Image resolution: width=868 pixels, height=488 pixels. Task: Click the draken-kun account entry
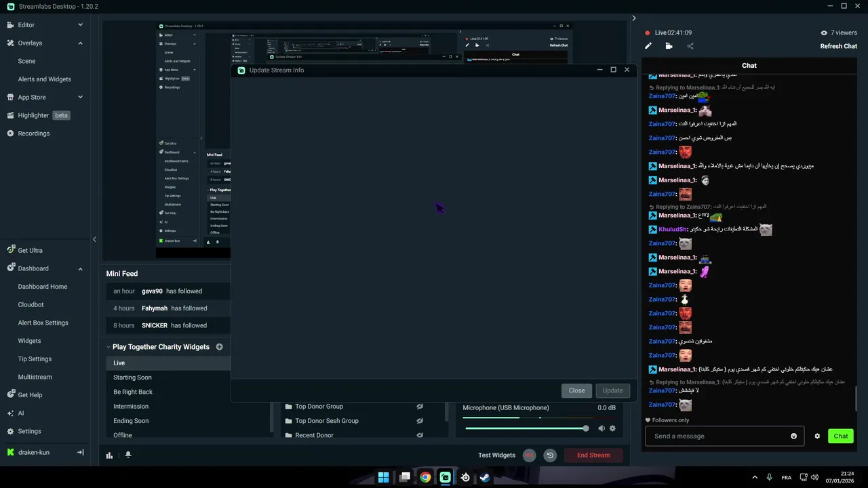(33, 452)
